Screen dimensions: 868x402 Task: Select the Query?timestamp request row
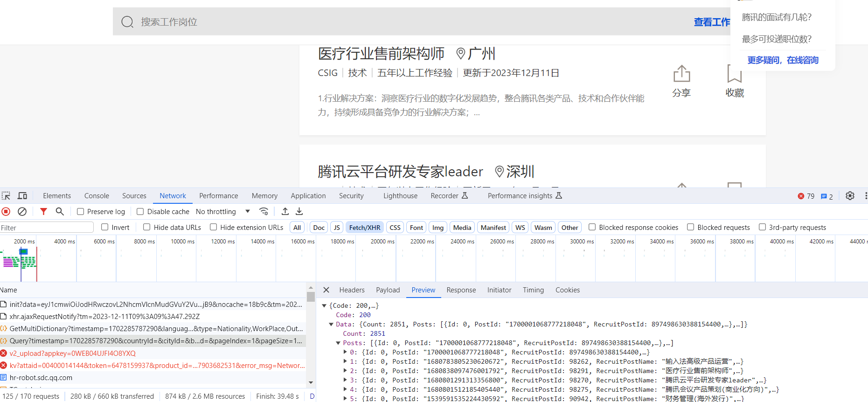point(153,341)
